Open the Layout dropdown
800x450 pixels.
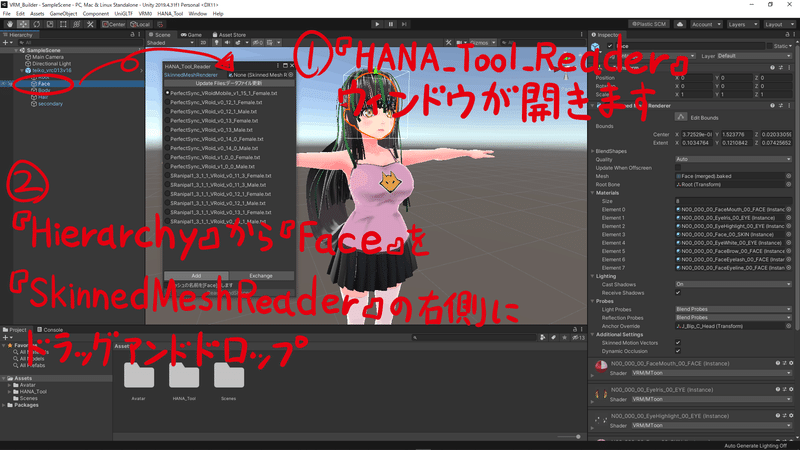pos(779,24)
